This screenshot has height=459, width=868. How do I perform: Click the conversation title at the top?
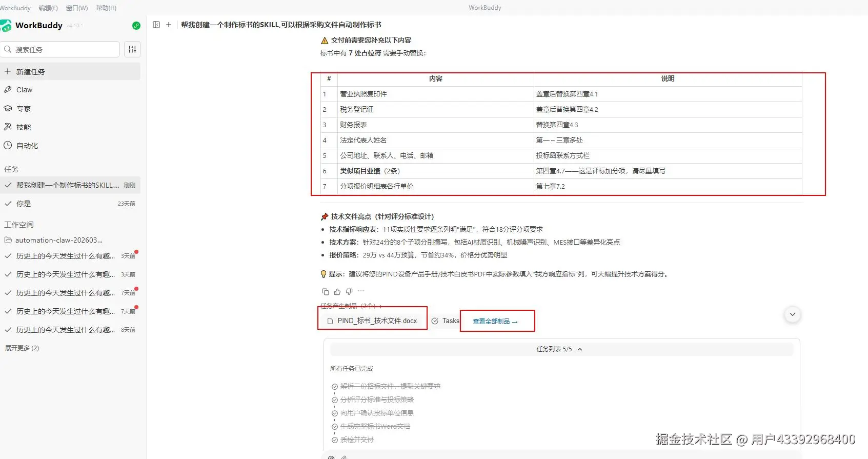281,25
